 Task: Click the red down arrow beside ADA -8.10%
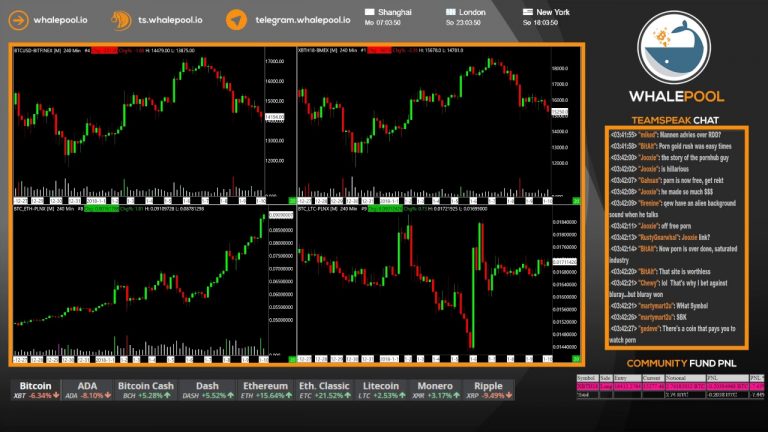(x=108, y=395)
